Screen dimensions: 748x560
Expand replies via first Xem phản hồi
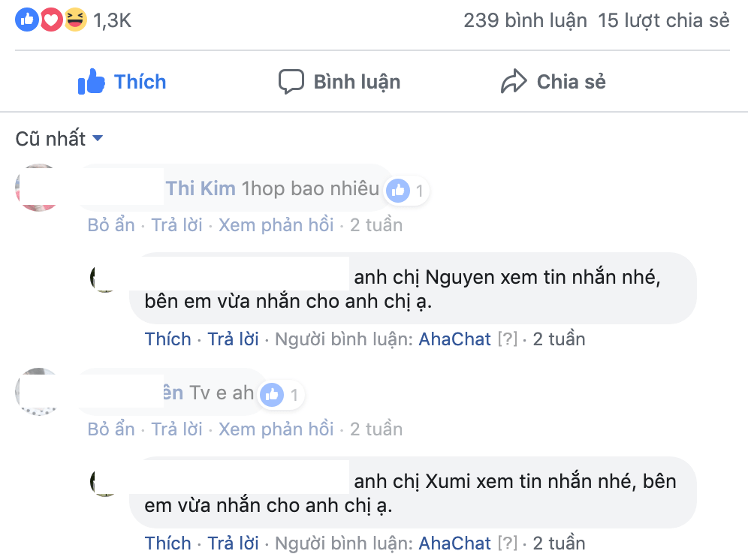point(276,225)
